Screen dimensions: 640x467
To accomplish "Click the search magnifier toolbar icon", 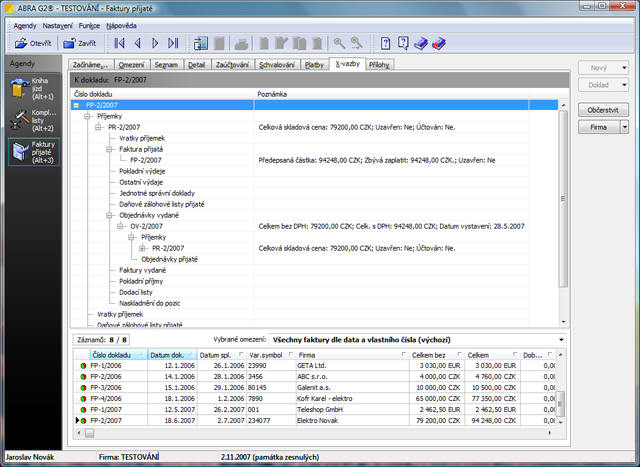I will pos(339,43).
